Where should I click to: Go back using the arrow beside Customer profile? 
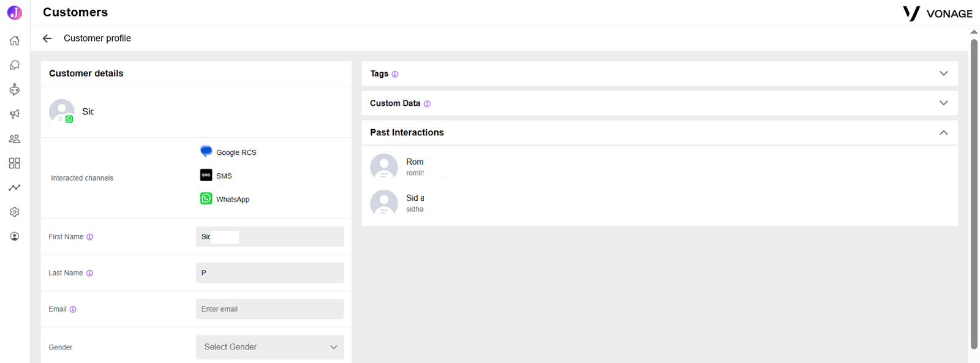pos(47,39)
